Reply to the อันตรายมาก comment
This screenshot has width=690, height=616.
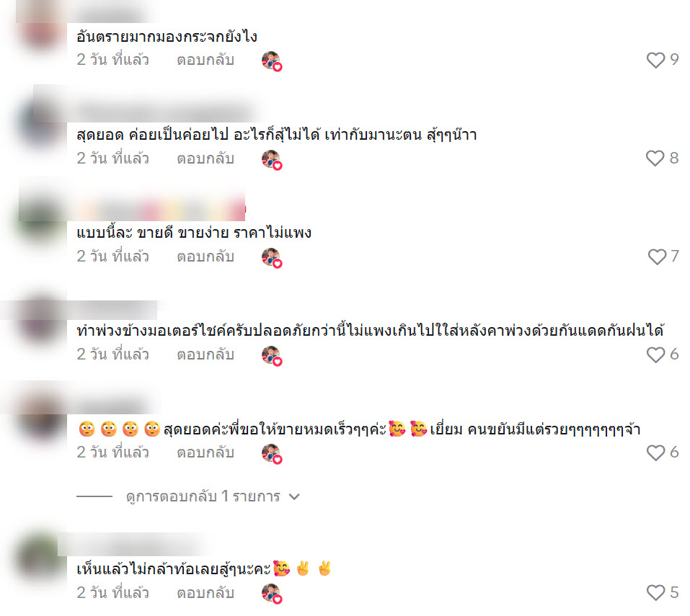(205, 60)
